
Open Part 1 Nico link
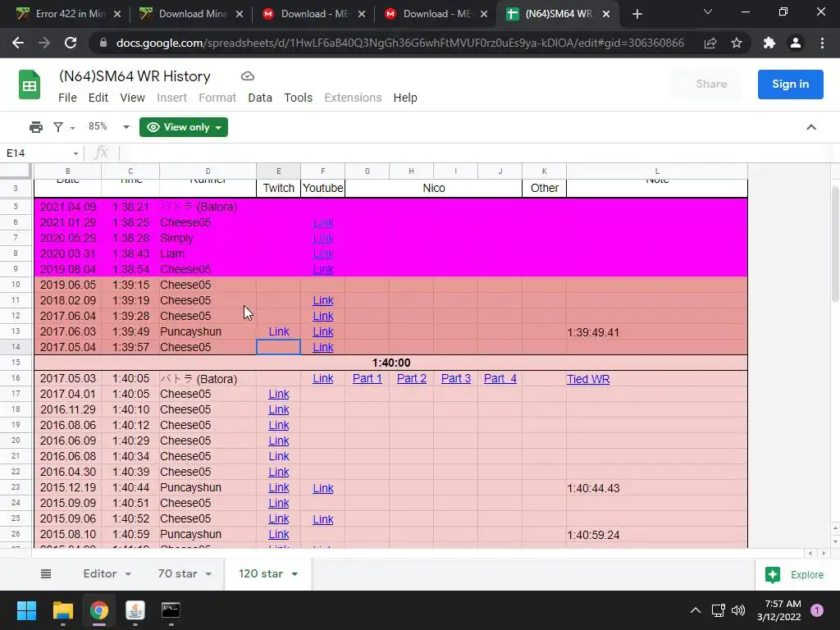click(x=367, y=378)
